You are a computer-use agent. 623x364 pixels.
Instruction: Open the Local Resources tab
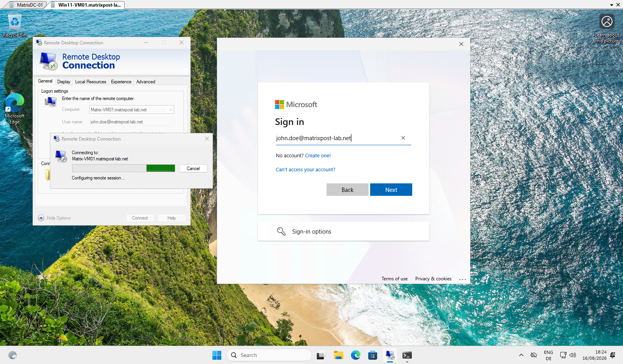90,82
